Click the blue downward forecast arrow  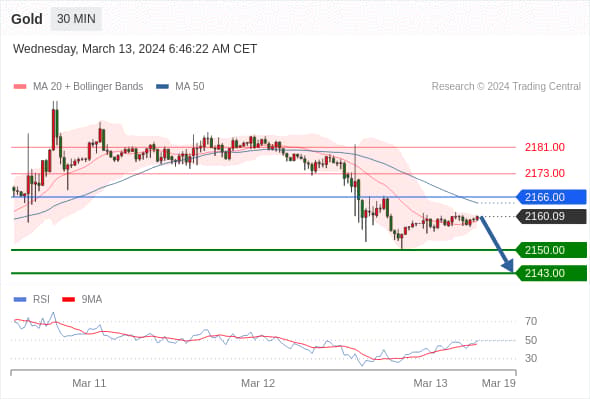pos(497,244)
